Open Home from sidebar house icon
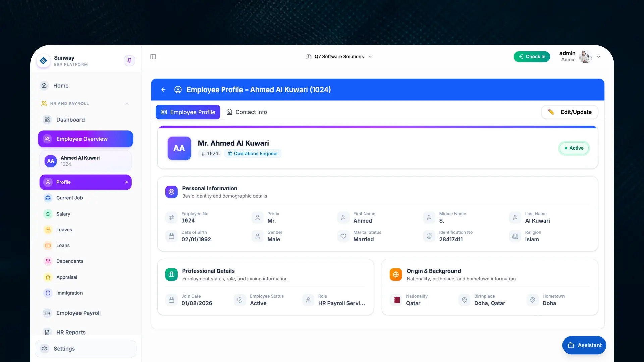The height and width of the screenshot is (362, 644). click(x=44, y=86)
